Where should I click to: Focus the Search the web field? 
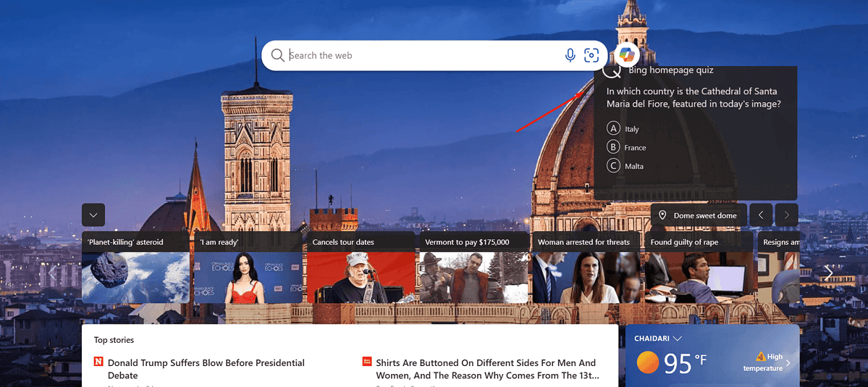click(424, 56)
